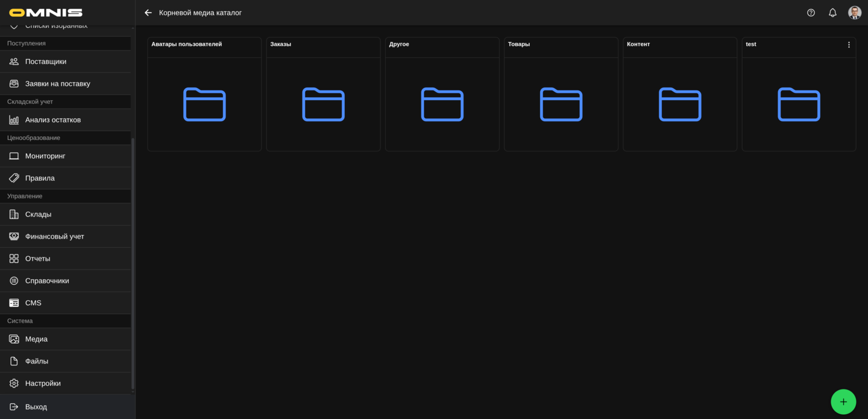Open the help question mark icon

(811, 13)
